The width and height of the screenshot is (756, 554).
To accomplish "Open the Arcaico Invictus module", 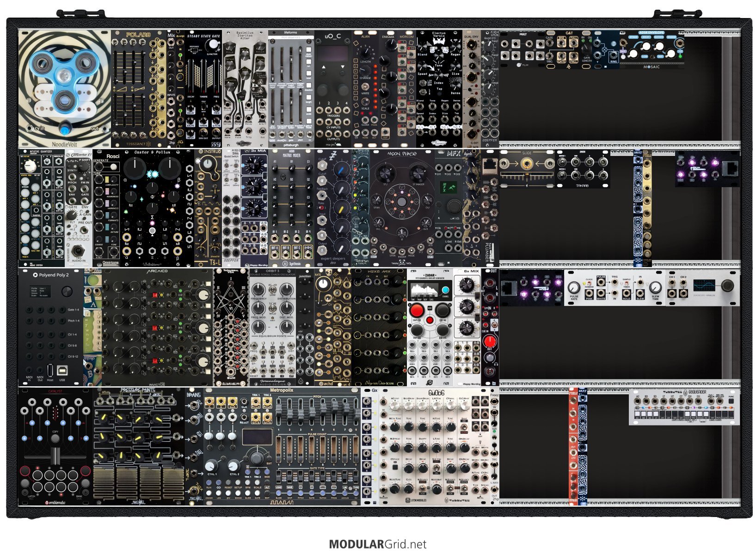I will click(157, 327).
